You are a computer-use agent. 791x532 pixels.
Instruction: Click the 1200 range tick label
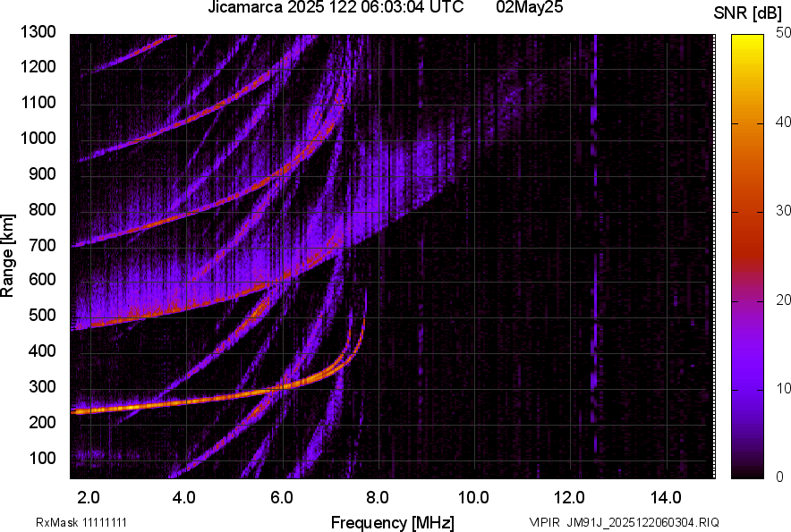[38, 66]
